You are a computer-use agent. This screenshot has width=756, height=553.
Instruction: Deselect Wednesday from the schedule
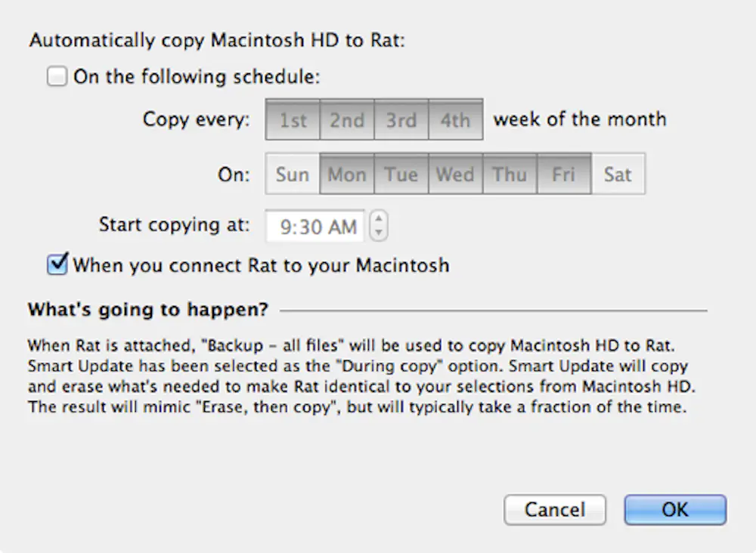455,174
